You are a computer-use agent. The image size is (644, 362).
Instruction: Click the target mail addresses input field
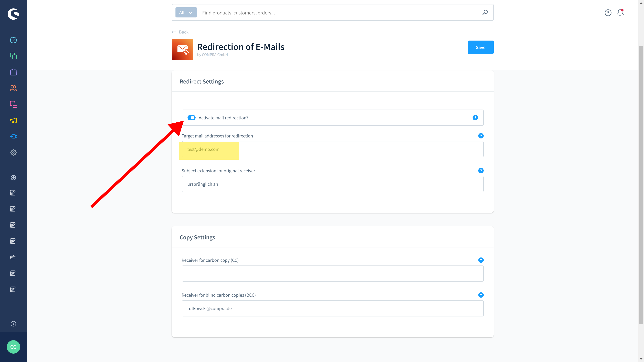click(x=332, y=149)
